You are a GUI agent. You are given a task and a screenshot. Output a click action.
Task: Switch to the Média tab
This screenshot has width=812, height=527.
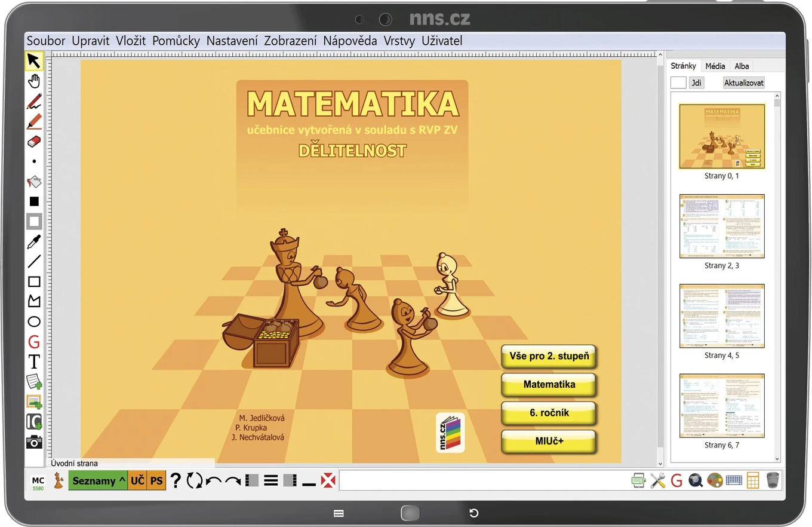tap(715, 66)
